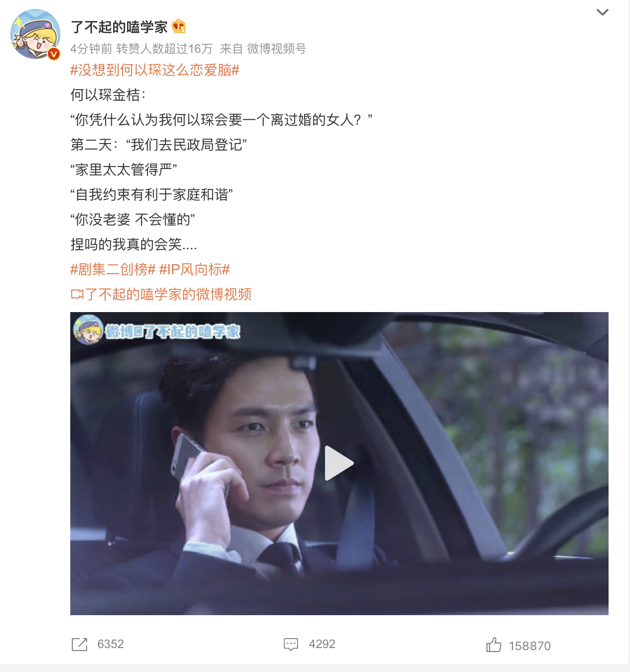Click the 微博视频号 source link

coord(277,49)
